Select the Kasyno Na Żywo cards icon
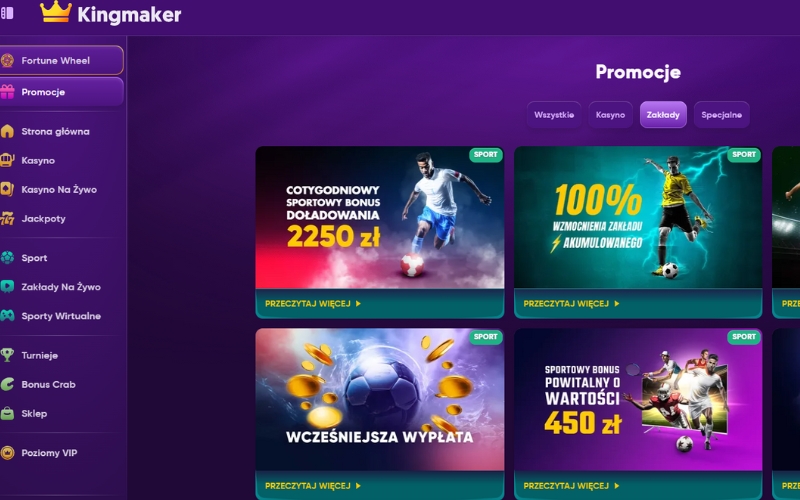Image resolution: width=800 pixels, height=500 pixels. [x=7, y=189]
